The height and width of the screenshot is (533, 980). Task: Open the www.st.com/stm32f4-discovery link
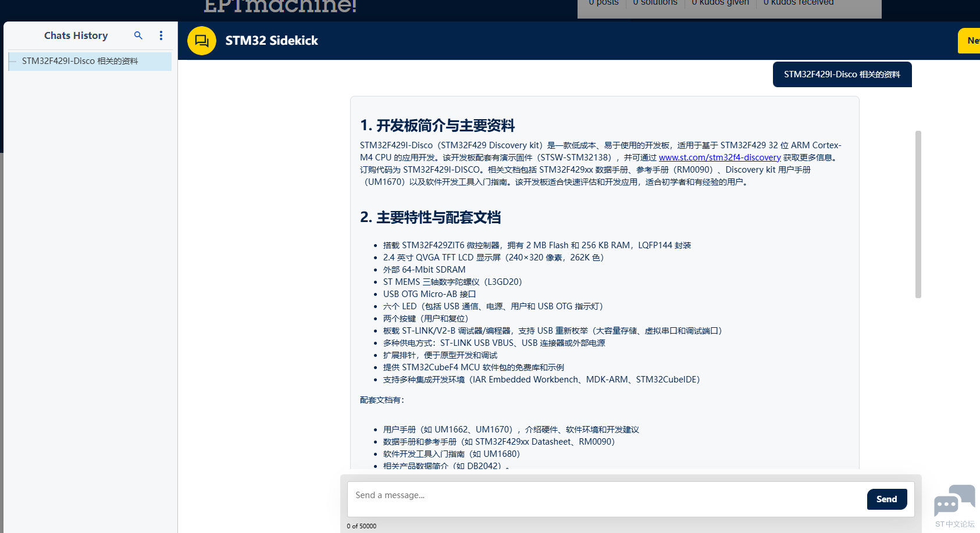coord(719,157)
